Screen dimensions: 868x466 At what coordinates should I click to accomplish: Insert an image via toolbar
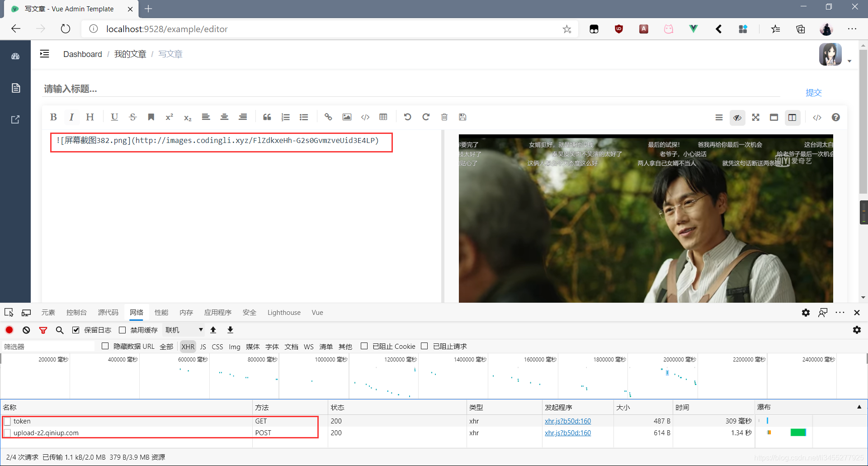347,117
